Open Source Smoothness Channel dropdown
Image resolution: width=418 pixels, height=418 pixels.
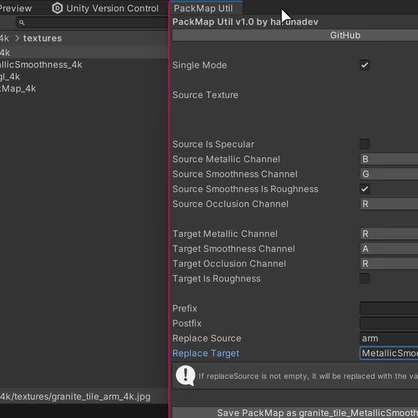click(x=389, y=174)
